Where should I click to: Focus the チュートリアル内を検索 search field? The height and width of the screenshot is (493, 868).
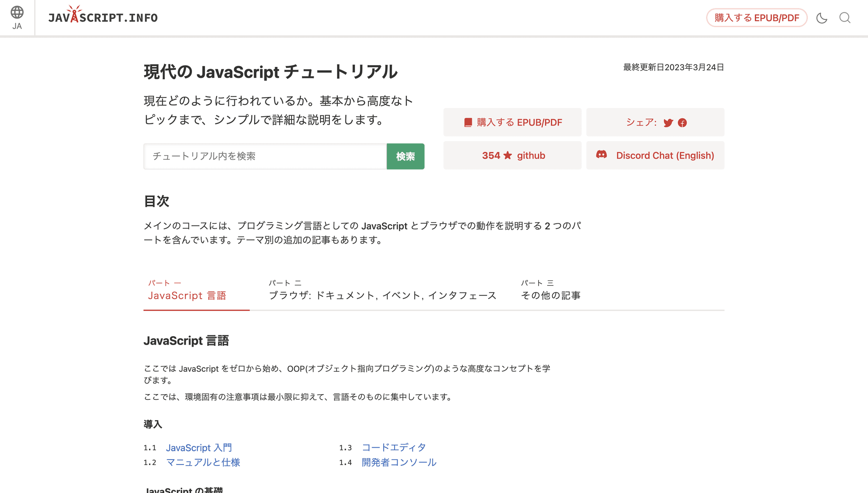pos(265,156)
